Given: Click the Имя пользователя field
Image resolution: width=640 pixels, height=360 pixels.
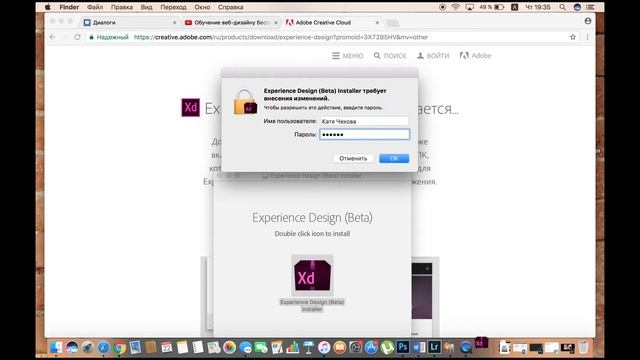Looking at the screenshot, I should (364, 121).
